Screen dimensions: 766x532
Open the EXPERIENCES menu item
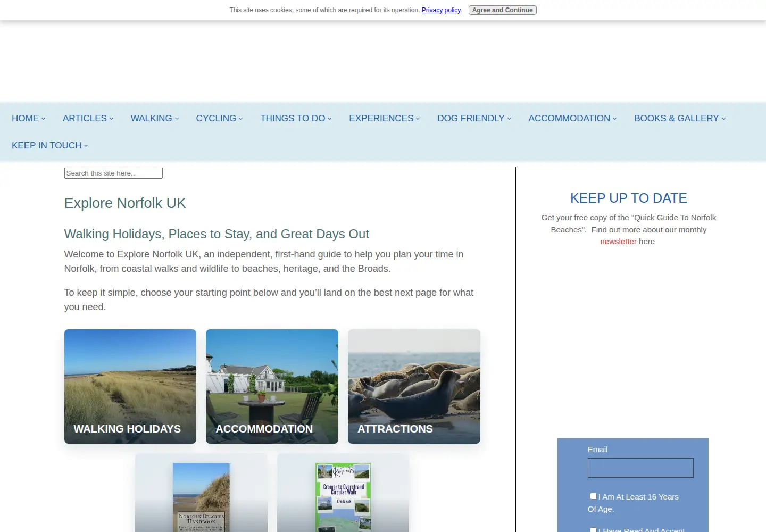click(385, 118)
